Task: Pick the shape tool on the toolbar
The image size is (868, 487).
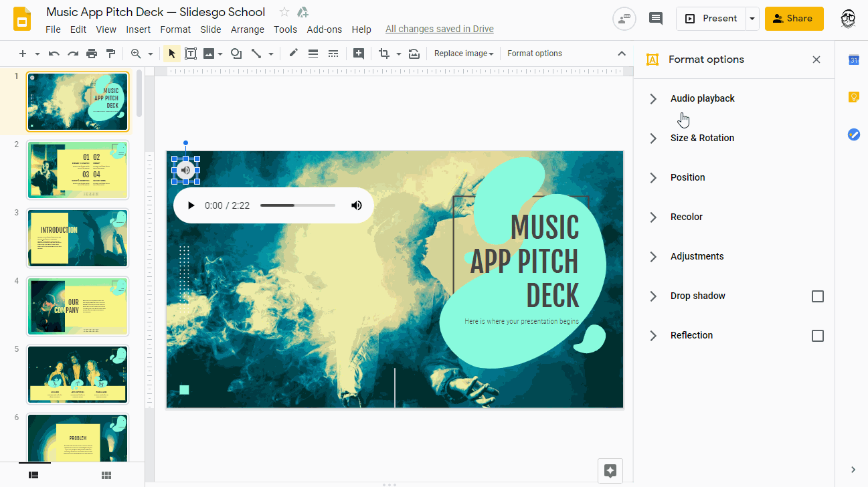Action: 236,53
